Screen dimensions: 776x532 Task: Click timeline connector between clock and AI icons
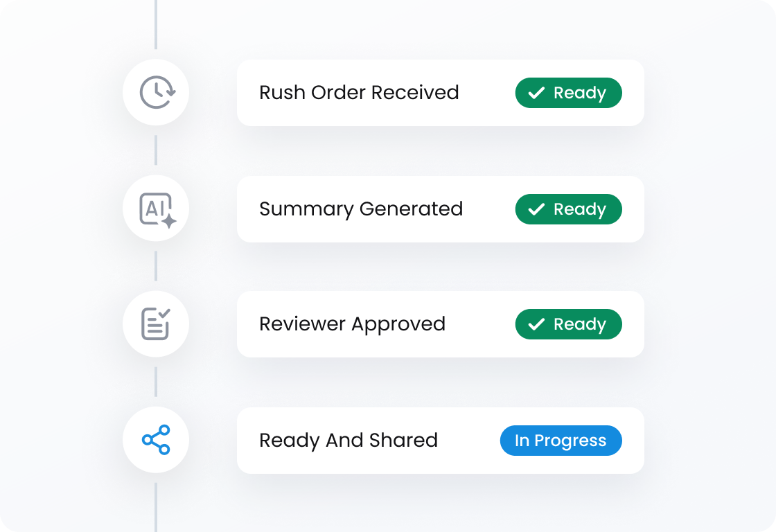click(156, 150)
